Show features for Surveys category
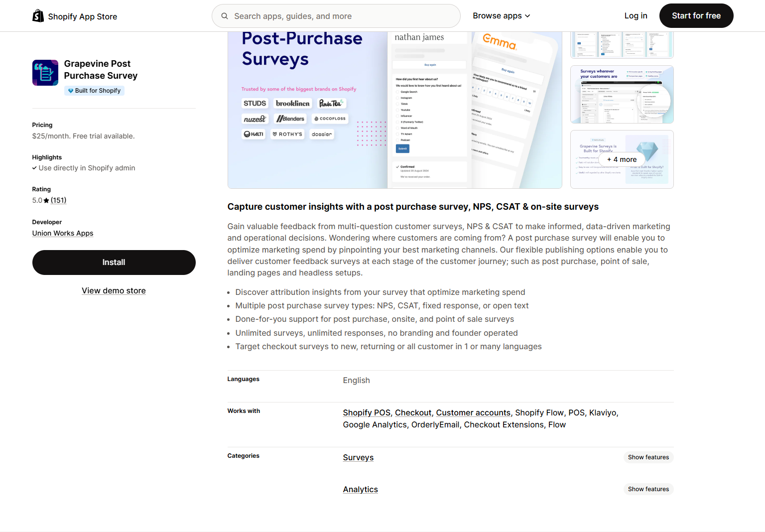765x532 pixels. pos(648,457)
